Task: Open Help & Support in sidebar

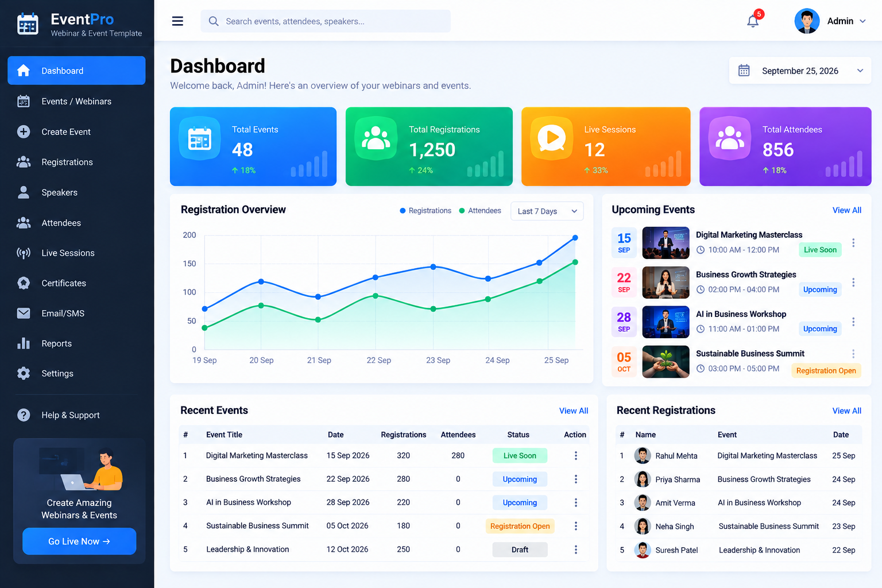Action: point(76,415)
